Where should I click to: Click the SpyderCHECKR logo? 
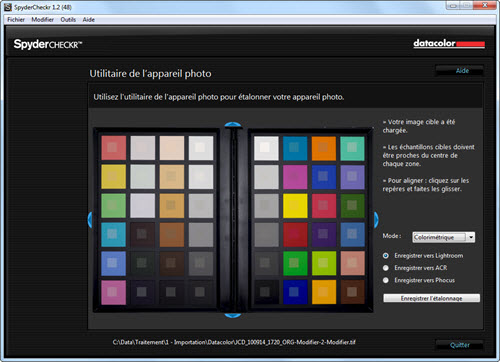click(48, 44)
